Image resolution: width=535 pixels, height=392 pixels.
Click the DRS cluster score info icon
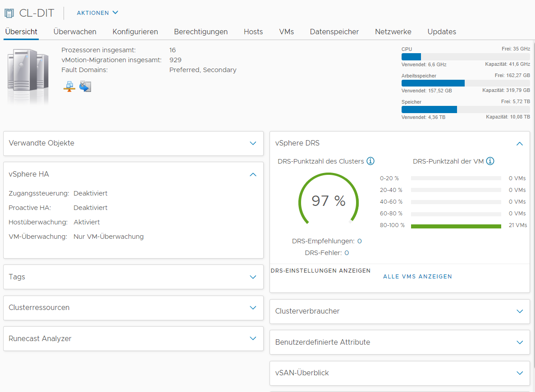click(x=370, y=161)
